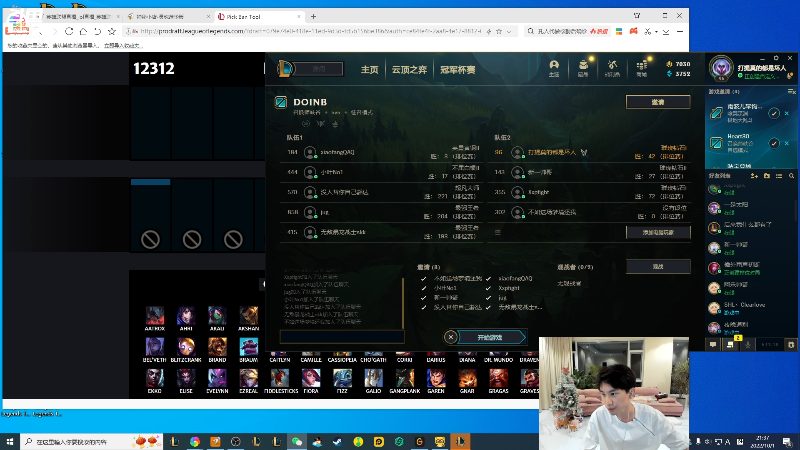Open the 主页 home tab in League client
The width and height of the screenshot is (800, 450).
pyautogui.click(x=369, y=69)
